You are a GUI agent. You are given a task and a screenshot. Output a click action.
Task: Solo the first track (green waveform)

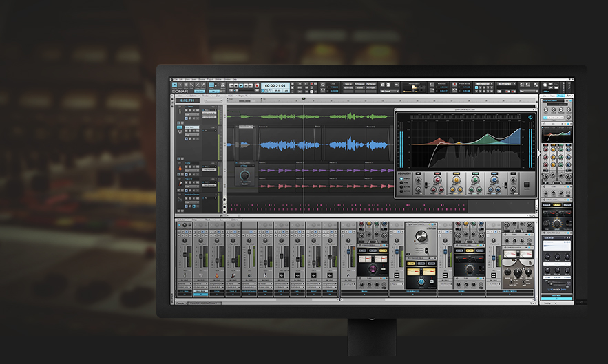click(190, 111)
